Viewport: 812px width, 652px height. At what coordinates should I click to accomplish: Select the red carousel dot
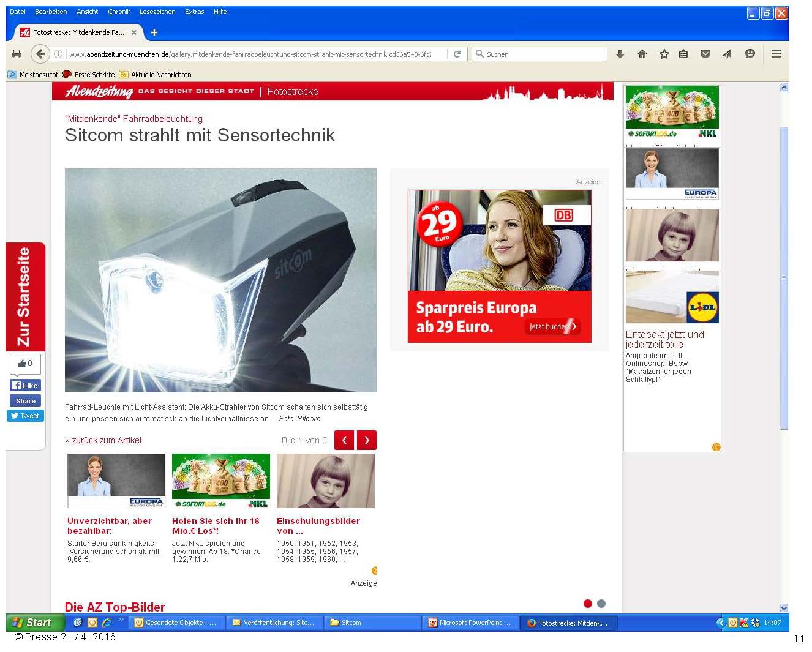(x=588, y=604)
